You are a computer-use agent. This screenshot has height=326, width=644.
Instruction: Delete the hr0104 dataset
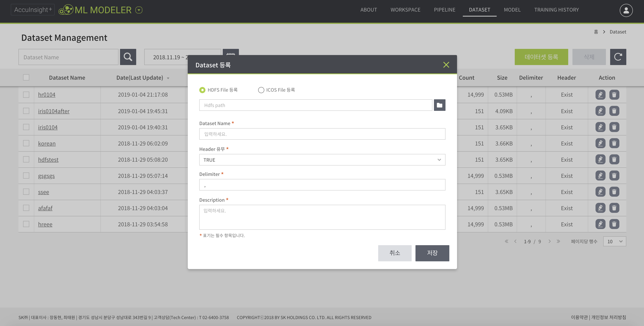point(614,94)
